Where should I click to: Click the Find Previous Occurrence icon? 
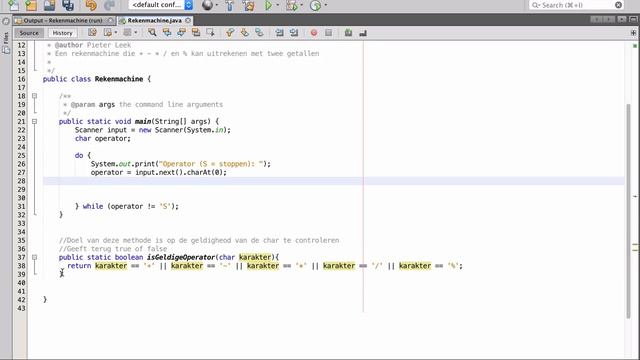tap(167, 32)
